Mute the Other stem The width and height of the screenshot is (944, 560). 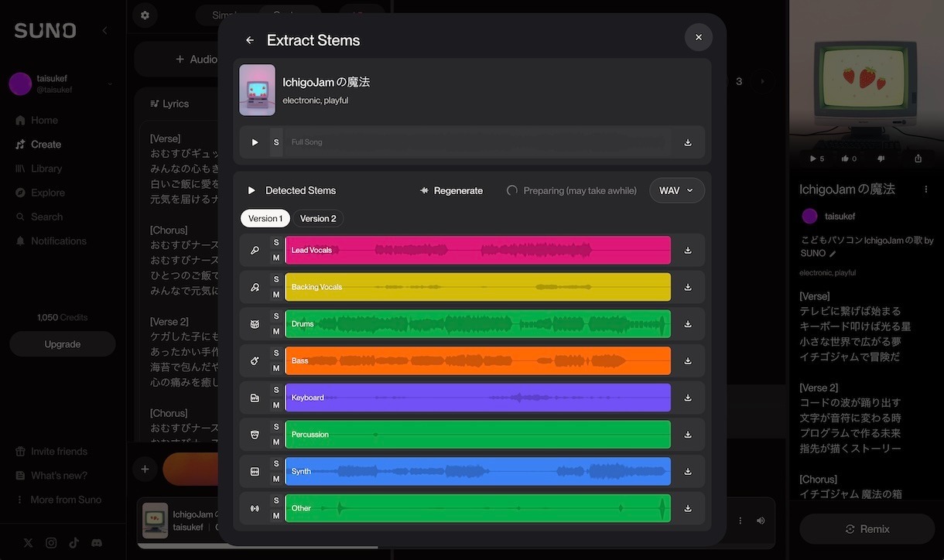pyautogui.click(x=276, y=516)
